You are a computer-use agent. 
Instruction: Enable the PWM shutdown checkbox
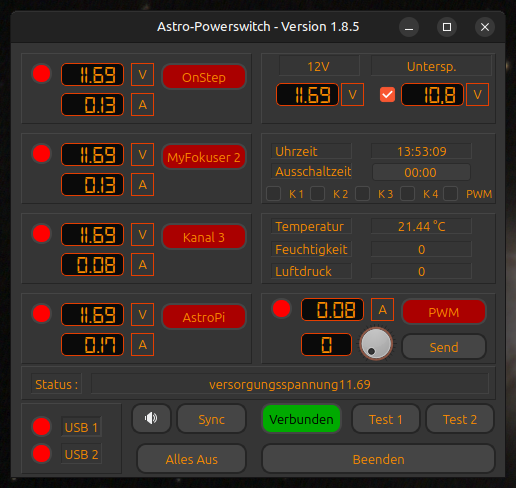[x=450, y=194]
